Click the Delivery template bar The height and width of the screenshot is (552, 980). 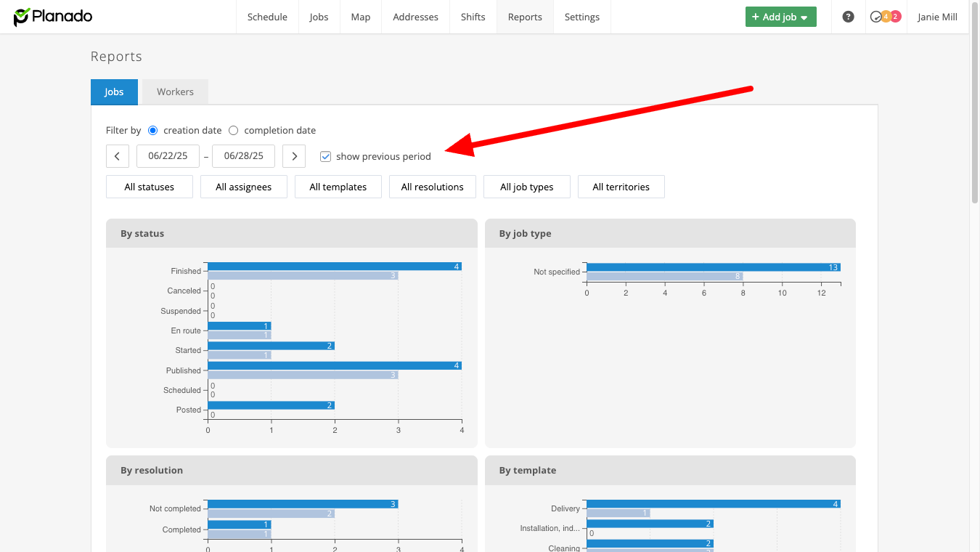(x=714, y=504)
